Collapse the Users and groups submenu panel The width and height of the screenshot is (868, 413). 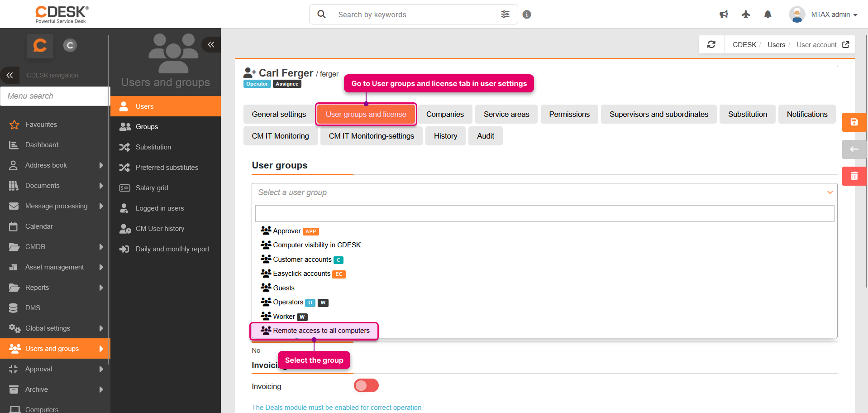211,44
